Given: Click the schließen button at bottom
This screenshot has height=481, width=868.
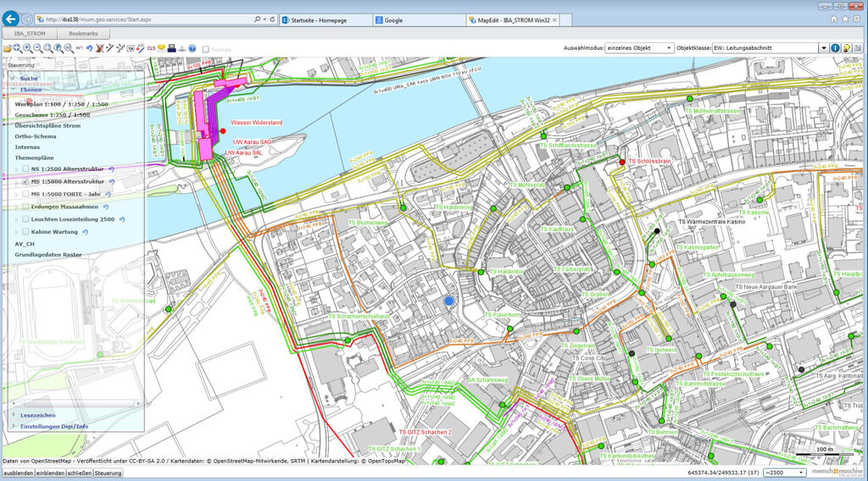Looking at the screenshot, I should coord(79,473).
